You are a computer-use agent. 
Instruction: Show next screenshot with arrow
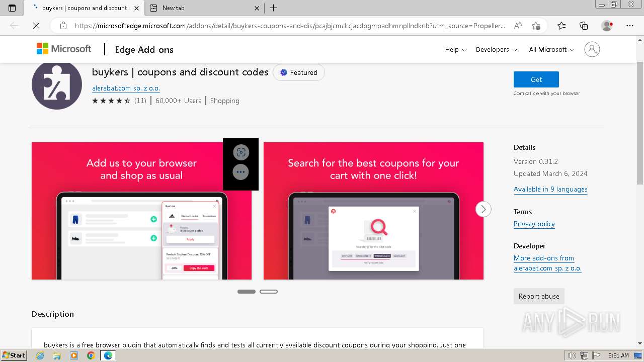point(484,209)
